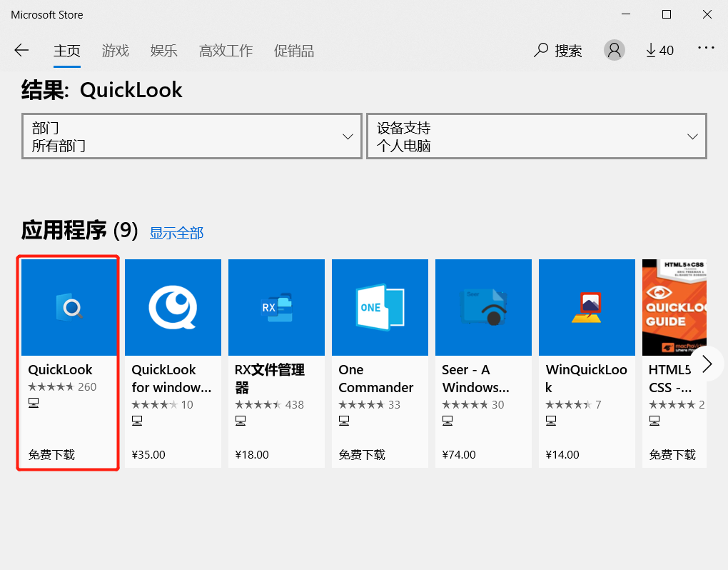Click the 260 ratings stars of QuickLook
This screenshot has width=728, height=570.
51,386
